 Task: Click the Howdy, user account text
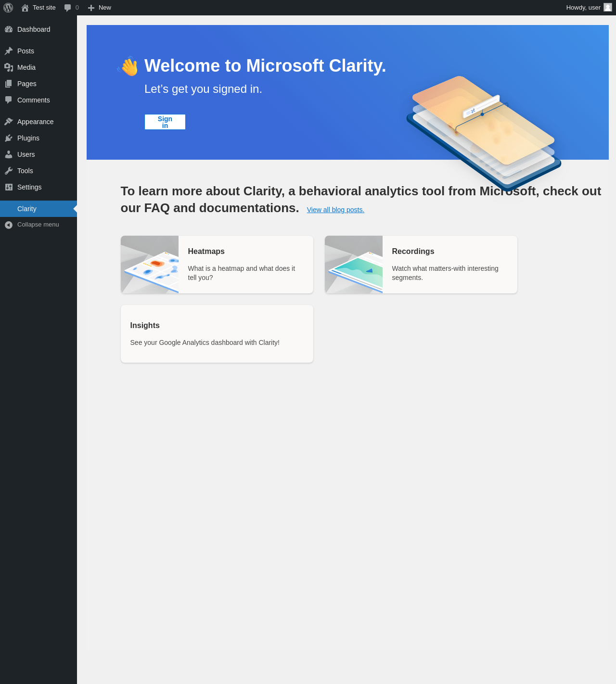pos(583,8)
